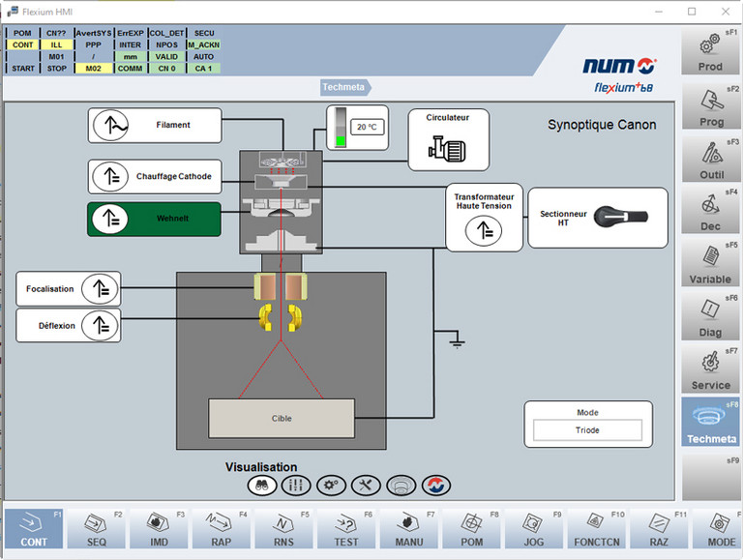The image size is (743, 560).
Task: Click the Transformateur Haute Tension icon
Action: point(483,230)
